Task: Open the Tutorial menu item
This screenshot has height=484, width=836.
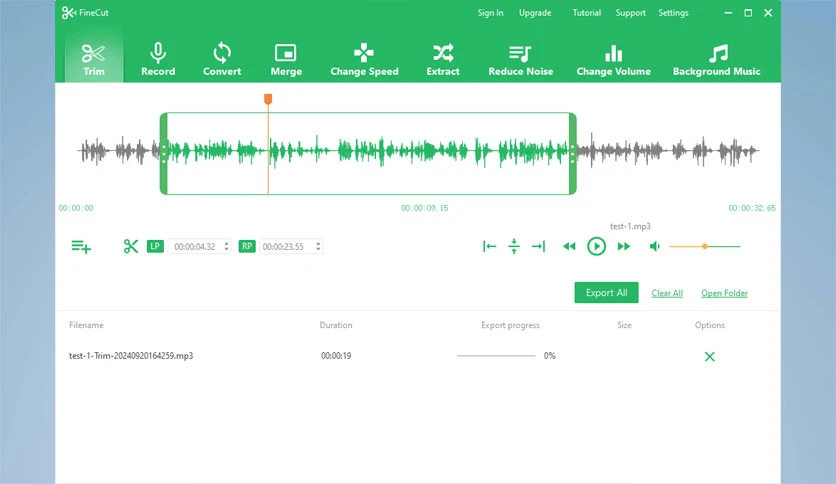Action: [586, 13]
